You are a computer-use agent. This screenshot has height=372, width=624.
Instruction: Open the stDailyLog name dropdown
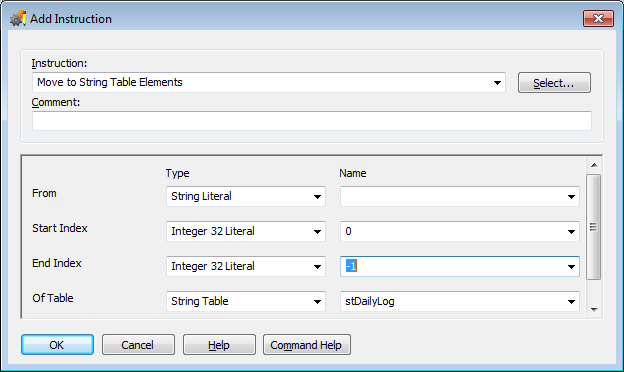pos(460,301)
